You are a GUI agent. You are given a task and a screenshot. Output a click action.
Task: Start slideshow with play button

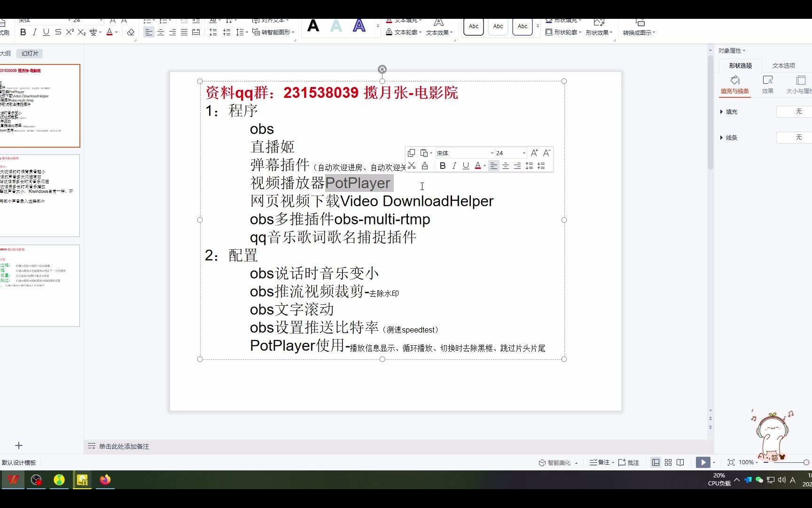pyautogui.click(x=703, y=463)
